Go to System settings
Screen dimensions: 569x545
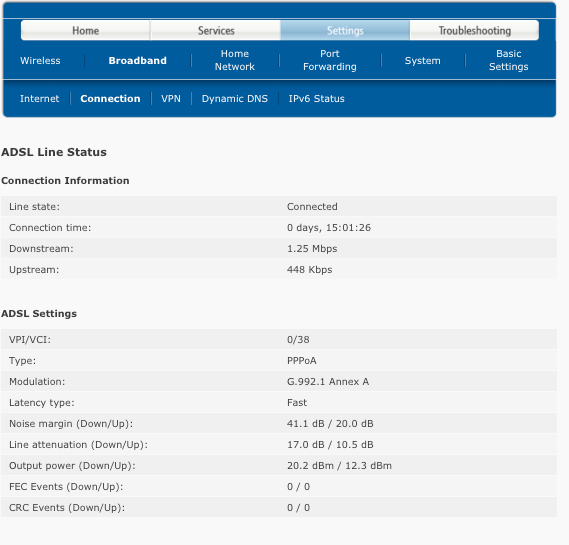(423, 61)
